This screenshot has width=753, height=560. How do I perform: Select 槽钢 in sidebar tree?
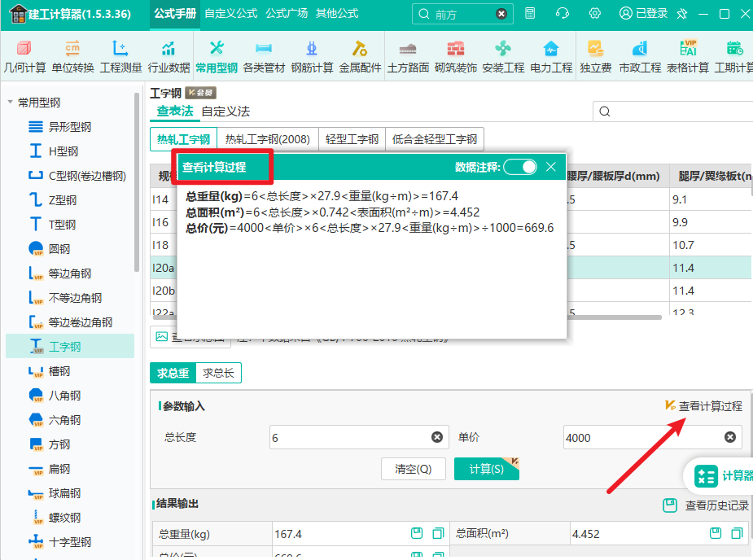[x=59, y=371]
